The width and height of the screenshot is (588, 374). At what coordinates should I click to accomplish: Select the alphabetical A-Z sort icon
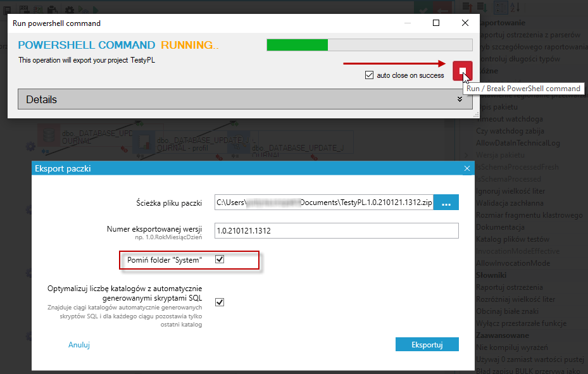[x=515, y=7]
